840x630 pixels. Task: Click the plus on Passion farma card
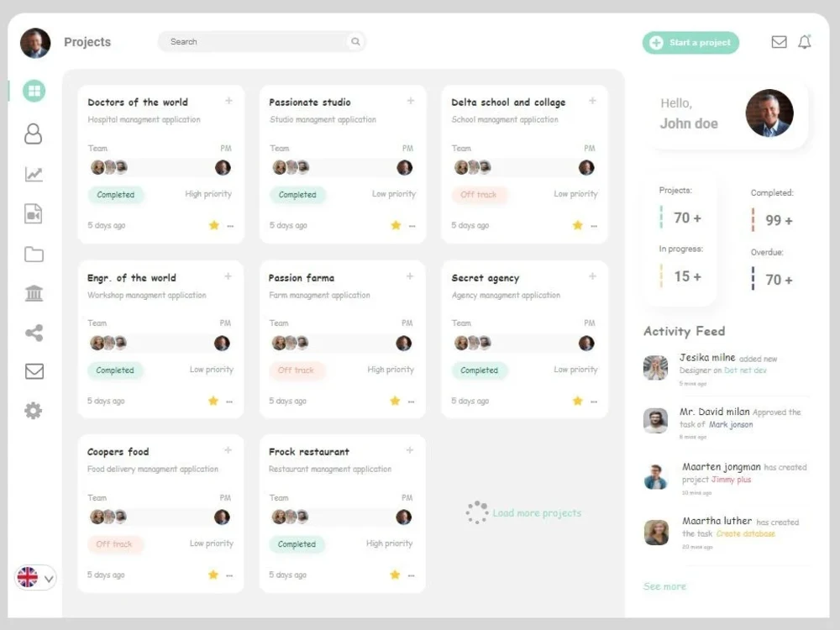410,276
